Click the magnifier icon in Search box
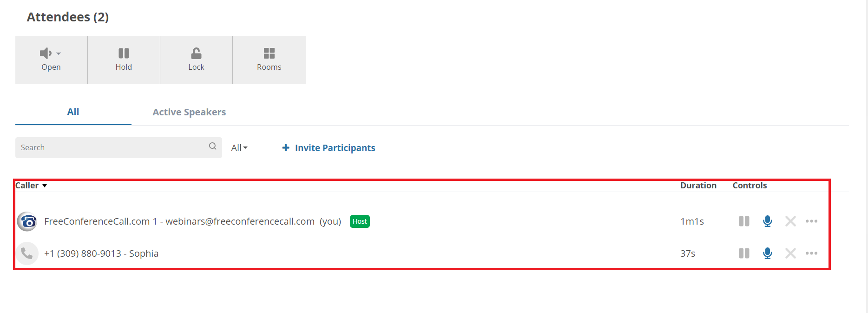 tap(213, 147)
